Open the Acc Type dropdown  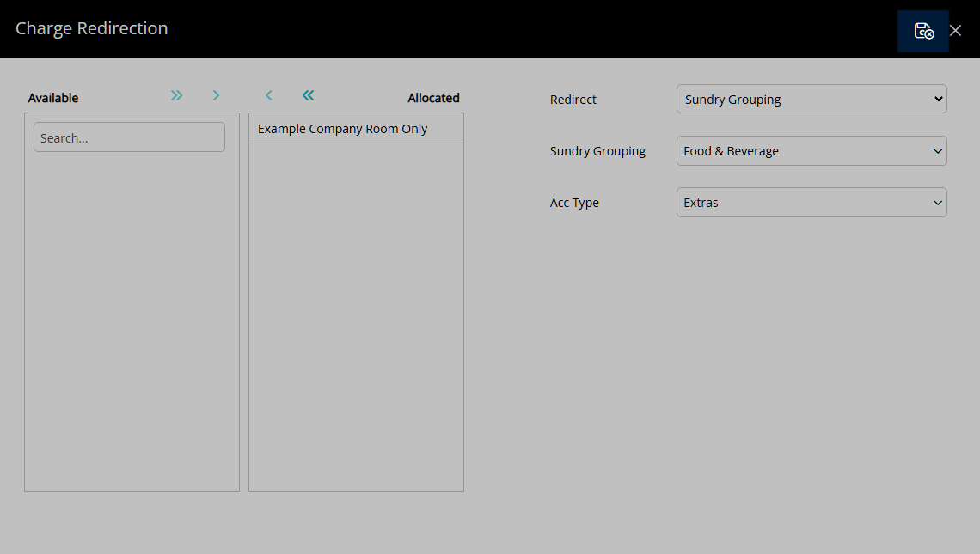pos(812,203)
